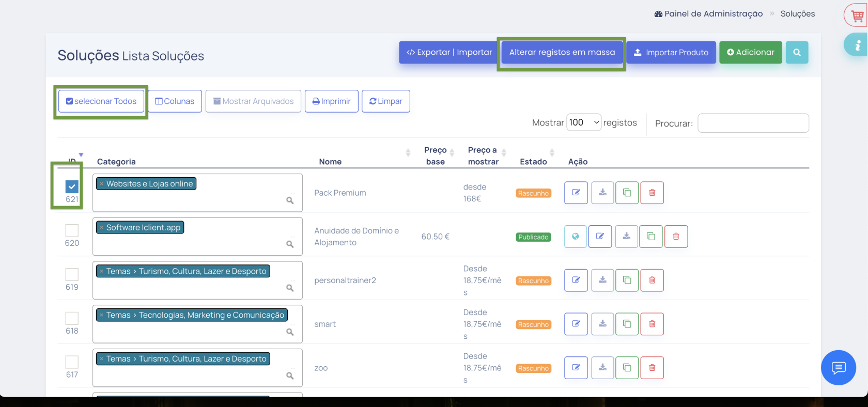Check the row 619 checkbox
This screenshot has width=868, height=407.
coord(72,274)
